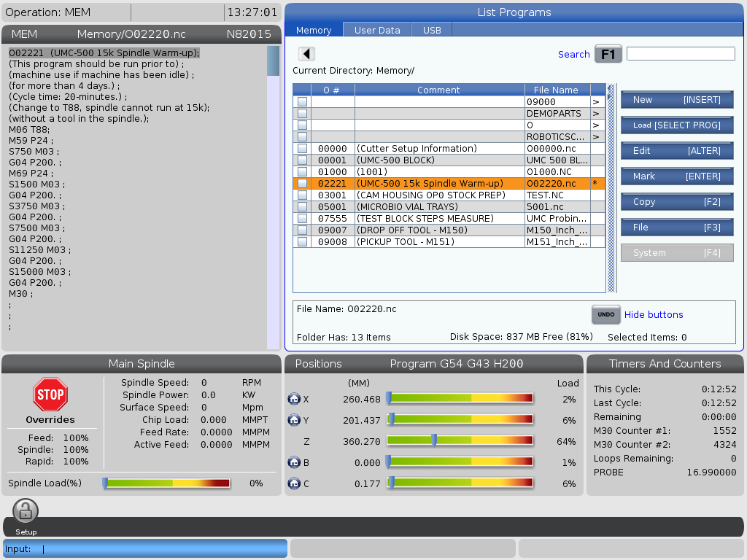Screen dimensions: 747x560
Task: Click the Y axis load bar
Action: click(460, 420)
